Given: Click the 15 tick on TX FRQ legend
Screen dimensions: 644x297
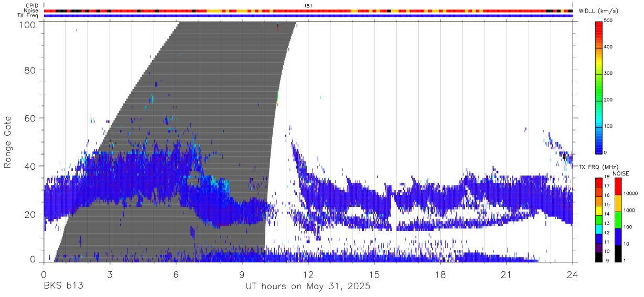Looking at the screenshot, I should [x=607, y=204].
